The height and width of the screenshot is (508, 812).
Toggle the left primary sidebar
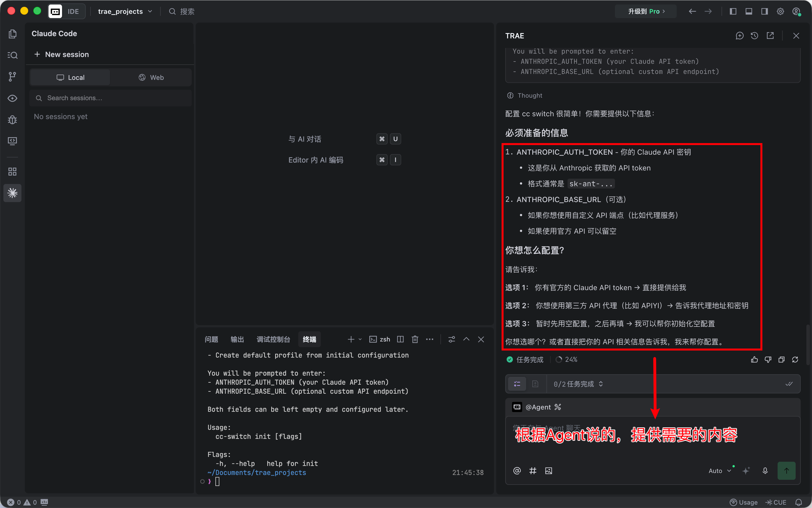pos(733,11)
